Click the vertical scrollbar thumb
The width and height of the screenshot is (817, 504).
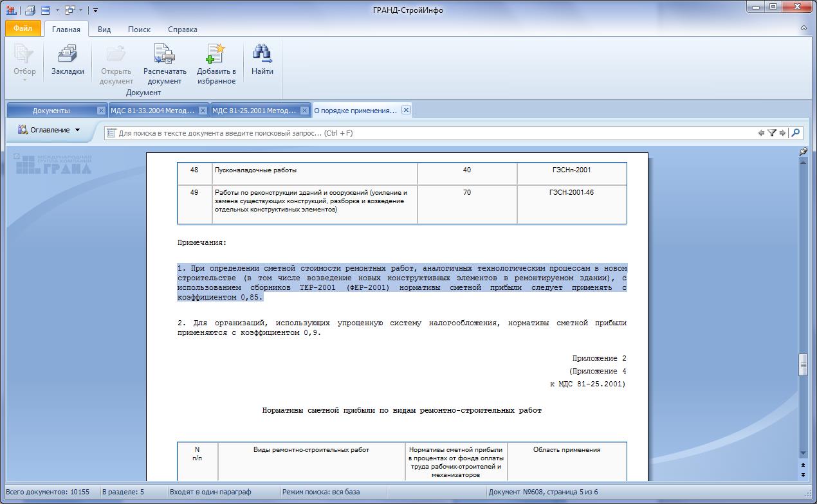tap(803, 364)
